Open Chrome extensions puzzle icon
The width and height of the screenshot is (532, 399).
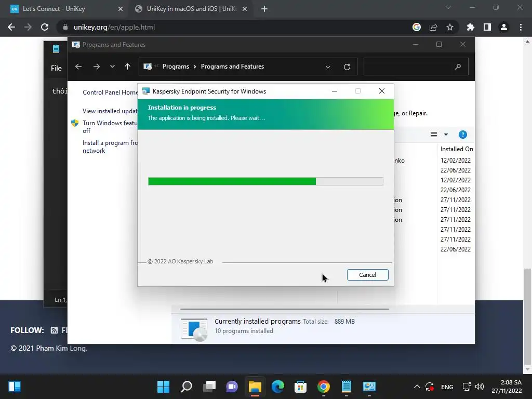click(x=471, y=27)
